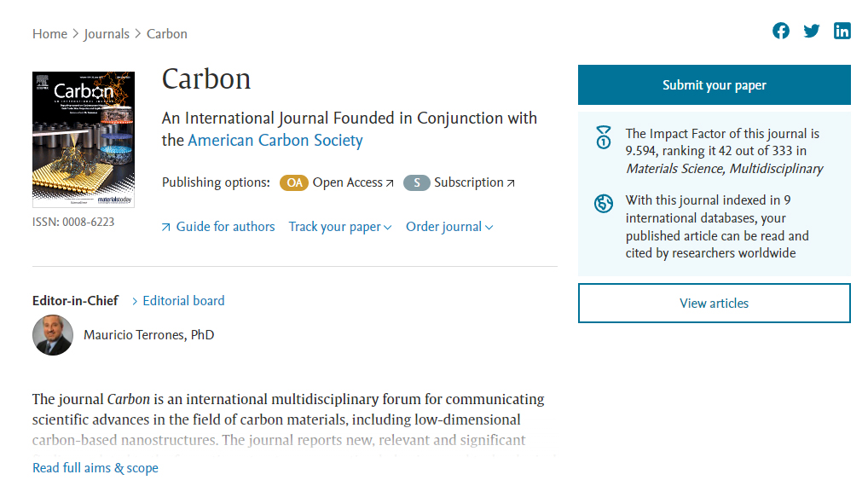This screenshot has height=486, width=868.
Task: Click the arrow icon beside Guide for authors
Action: (x=165, y=228)
